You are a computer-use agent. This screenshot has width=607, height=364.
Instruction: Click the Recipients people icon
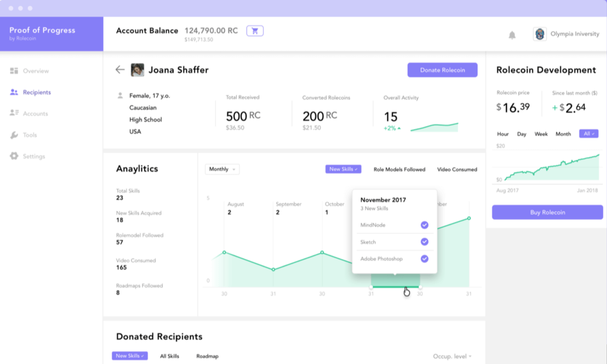[14, 92]
